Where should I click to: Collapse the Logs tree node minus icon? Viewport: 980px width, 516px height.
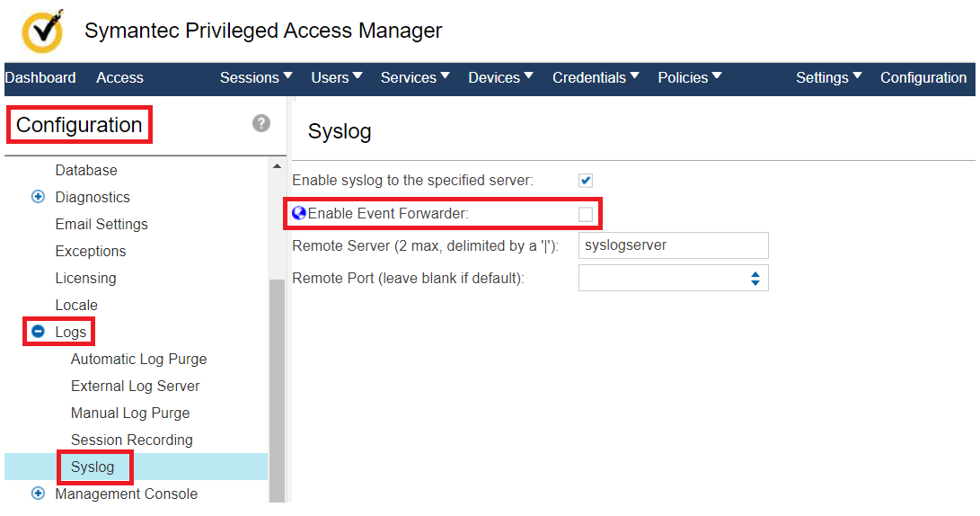coord(38,332)
